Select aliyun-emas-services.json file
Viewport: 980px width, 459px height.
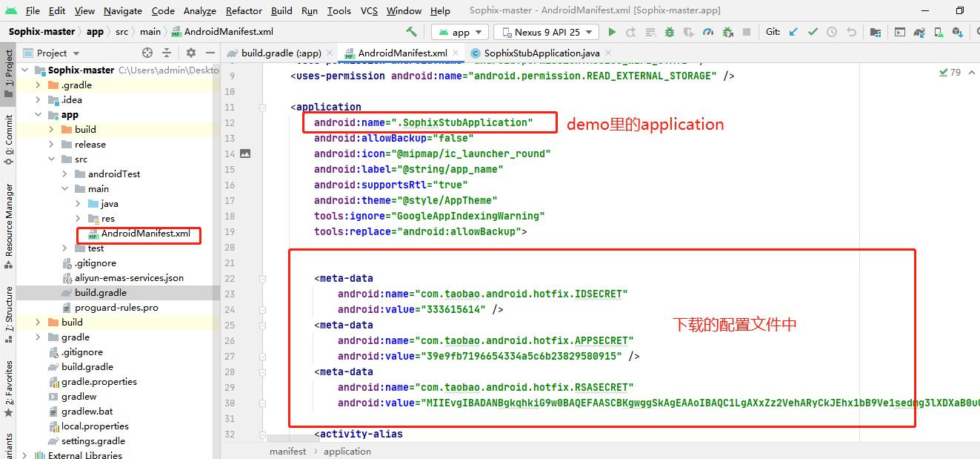pyautogui.click(x=129, y=277)
